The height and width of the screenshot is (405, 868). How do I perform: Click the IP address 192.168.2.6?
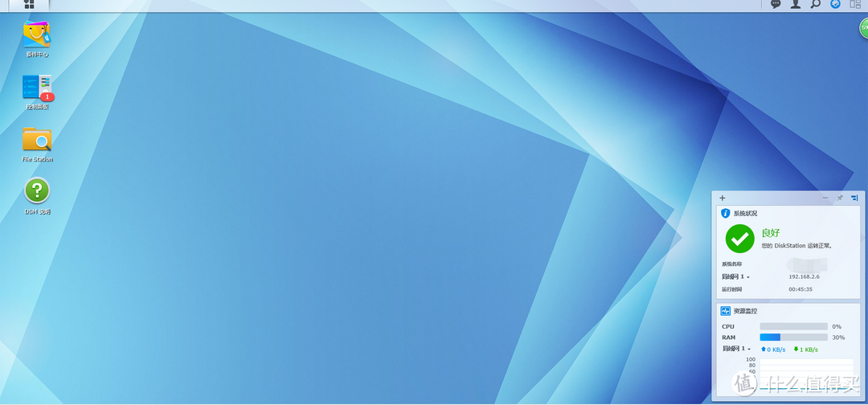click(804, 276)
